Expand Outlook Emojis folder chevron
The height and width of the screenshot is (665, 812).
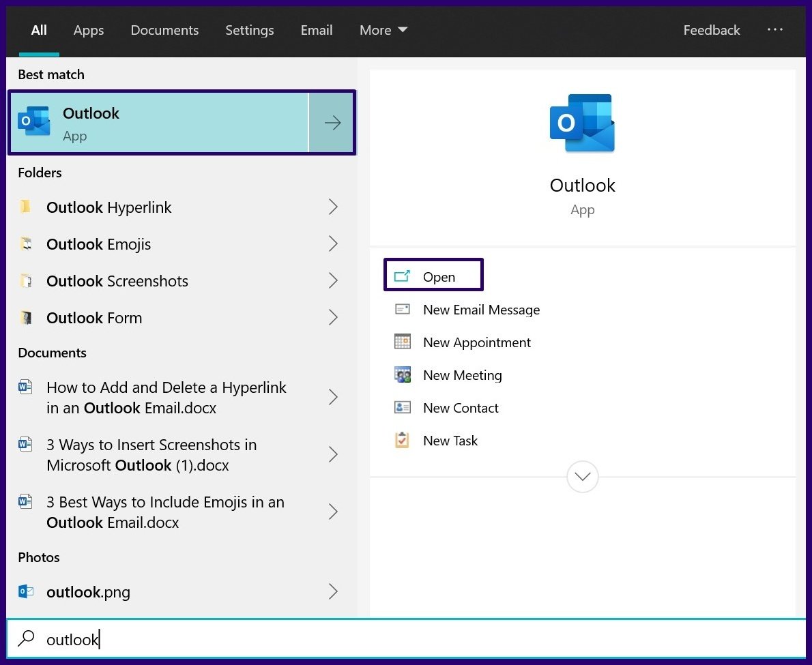pyautogui.click(x=333, y=243)
